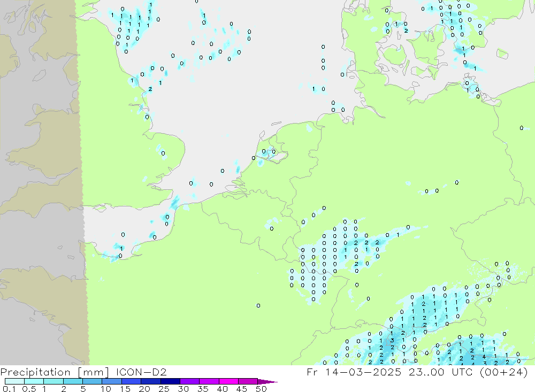Click the 35–40 mm purple legend swatch

pyautogui.click(x=209, y=381)
